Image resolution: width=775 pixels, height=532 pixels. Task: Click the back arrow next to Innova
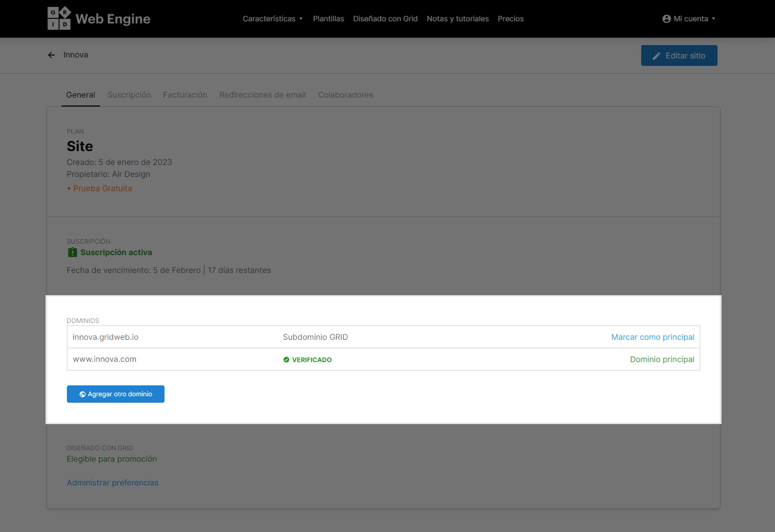tap(52, 55)
